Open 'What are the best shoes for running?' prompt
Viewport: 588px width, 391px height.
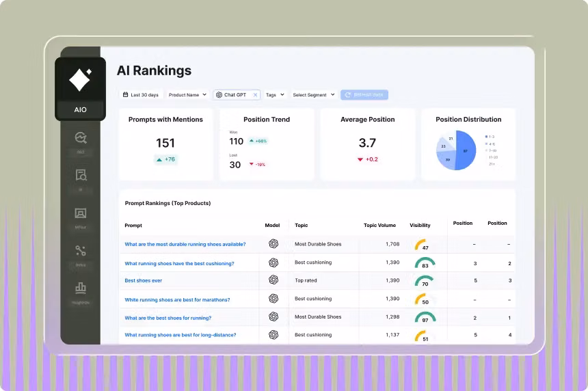168,318
